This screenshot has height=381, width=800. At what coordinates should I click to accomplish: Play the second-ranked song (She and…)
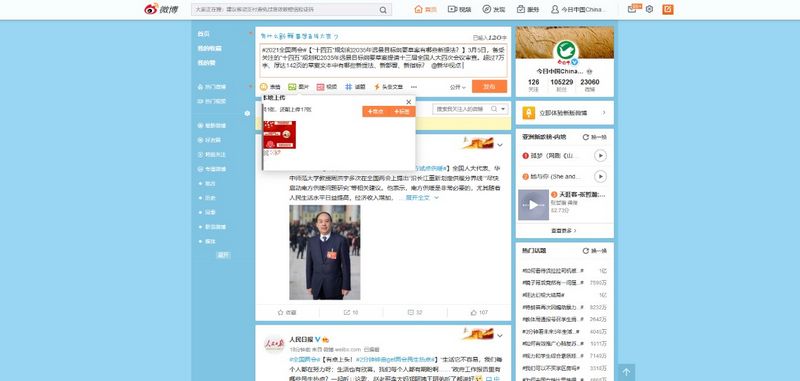point(601,176)
